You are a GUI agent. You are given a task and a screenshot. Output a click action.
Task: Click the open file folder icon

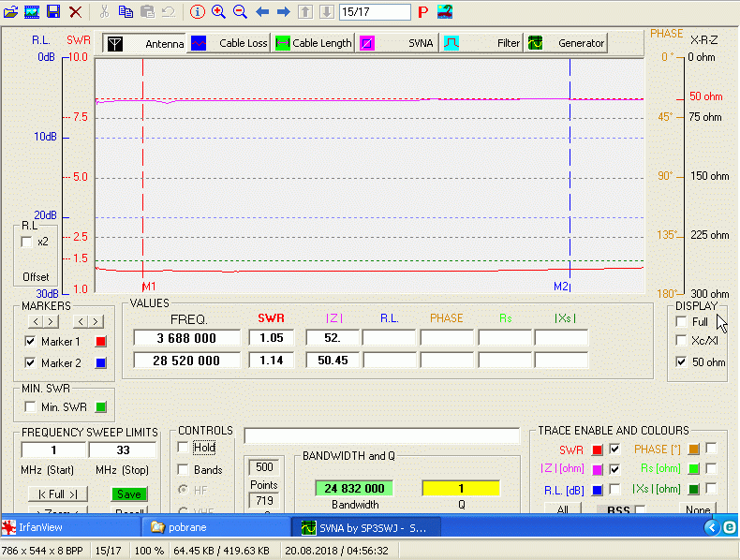pos(11,12)
